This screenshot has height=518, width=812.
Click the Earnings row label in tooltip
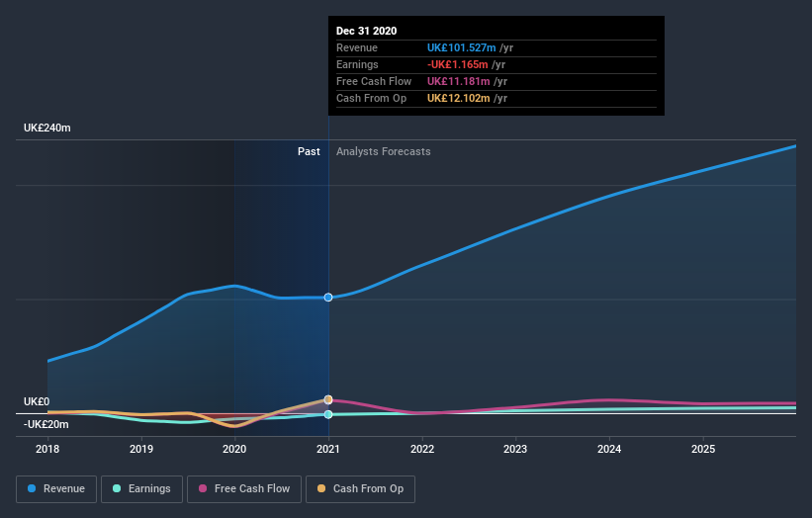(357, 64)
